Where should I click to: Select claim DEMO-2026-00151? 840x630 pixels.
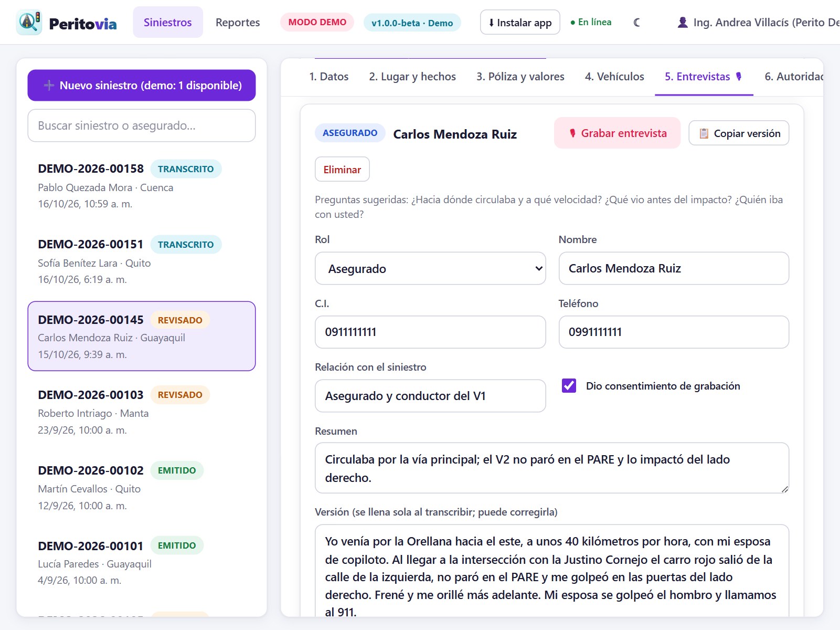[x=142, y=261]
